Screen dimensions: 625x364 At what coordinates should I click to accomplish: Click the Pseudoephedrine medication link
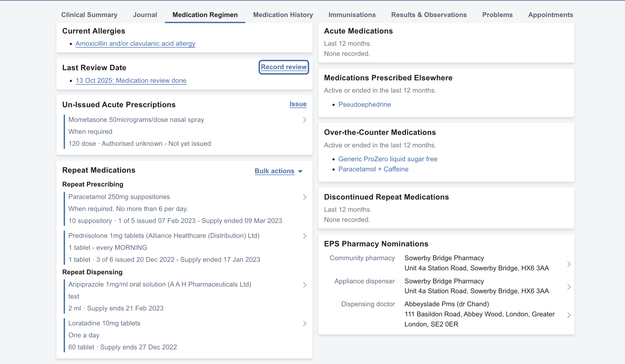pos(364,105)
